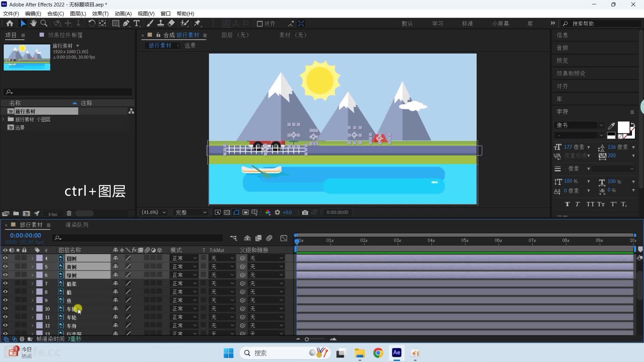Select the Pen tool

126,23
